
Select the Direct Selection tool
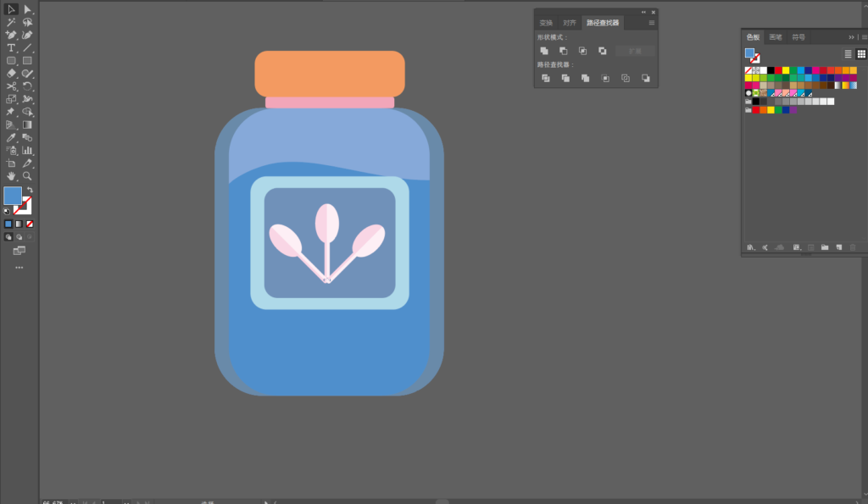[x=27, y=9]
